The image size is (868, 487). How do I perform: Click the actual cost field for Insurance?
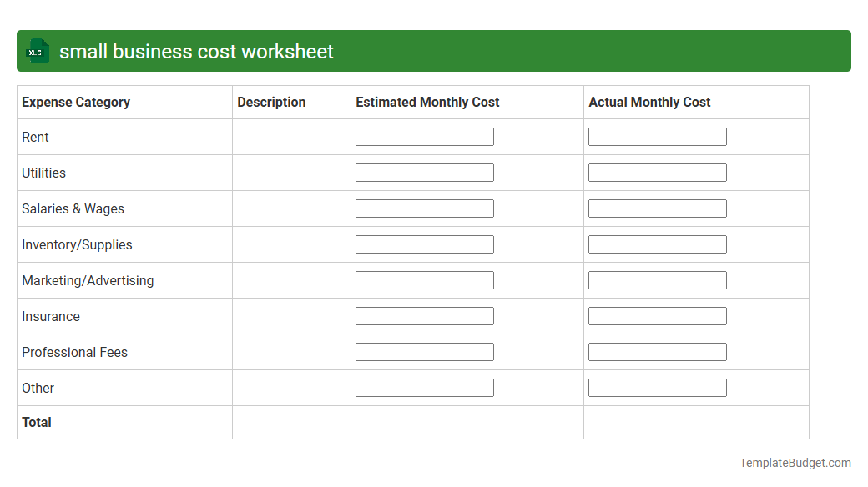(x=657, y=315)
